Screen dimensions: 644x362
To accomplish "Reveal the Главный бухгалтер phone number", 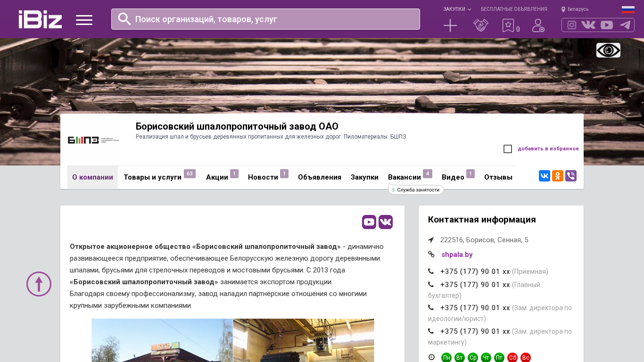I will [475, 285].
